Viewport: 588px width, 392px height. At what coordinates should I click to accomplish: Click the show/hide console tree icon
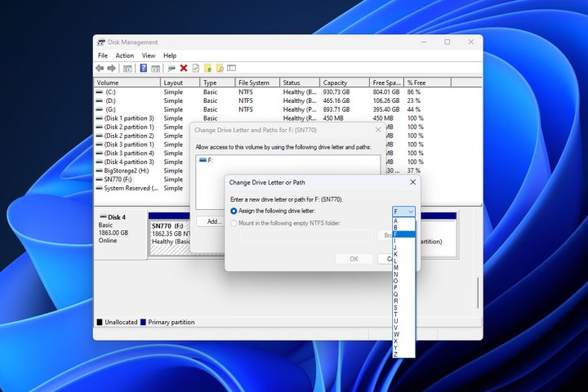click(x=127, y=69)
